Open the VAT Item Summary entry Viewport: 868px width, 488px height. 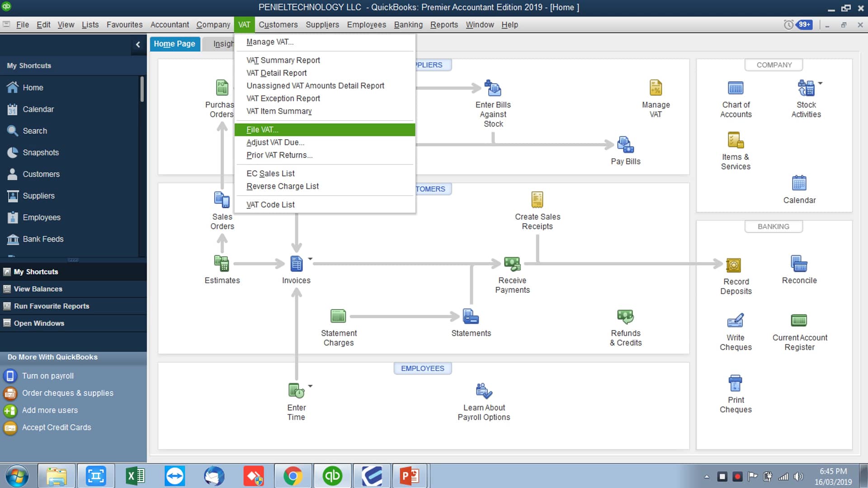pos(325,111)
